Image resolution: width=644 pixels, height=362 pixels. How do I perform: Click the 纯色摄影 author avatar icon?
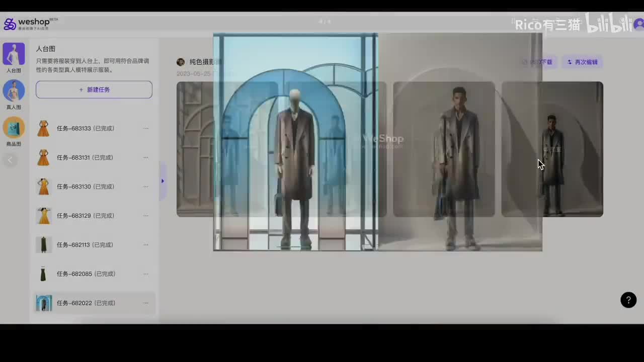(x=181, y=62)
